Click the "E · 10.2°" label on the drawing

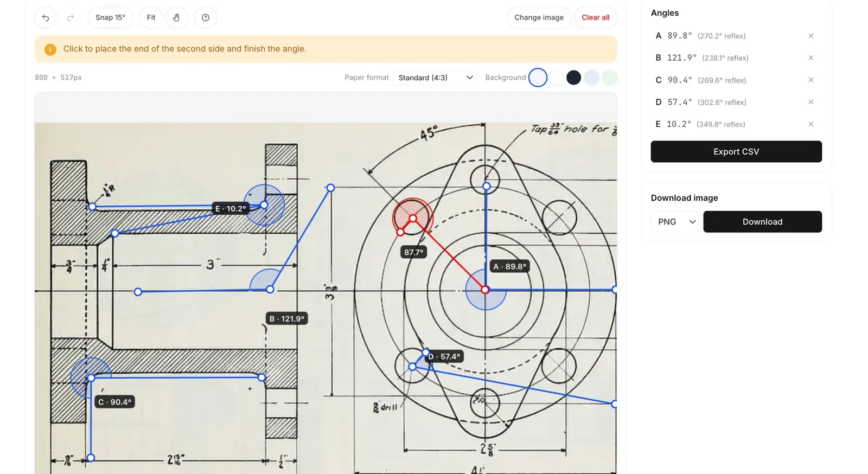pyautogui.click(x=231, y=208)
